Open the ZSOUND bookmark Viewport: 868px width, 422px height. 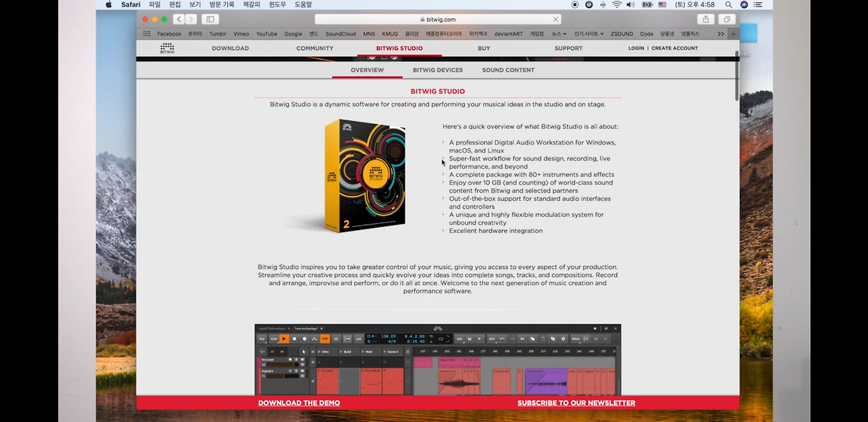click(x=622, y=33)
